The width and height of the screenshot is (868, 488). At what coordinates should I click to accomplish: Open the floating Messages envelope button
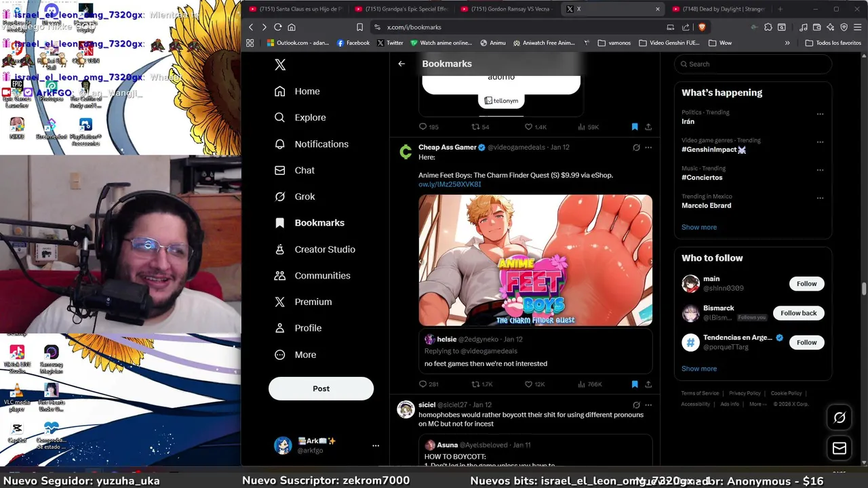point(840,448)
